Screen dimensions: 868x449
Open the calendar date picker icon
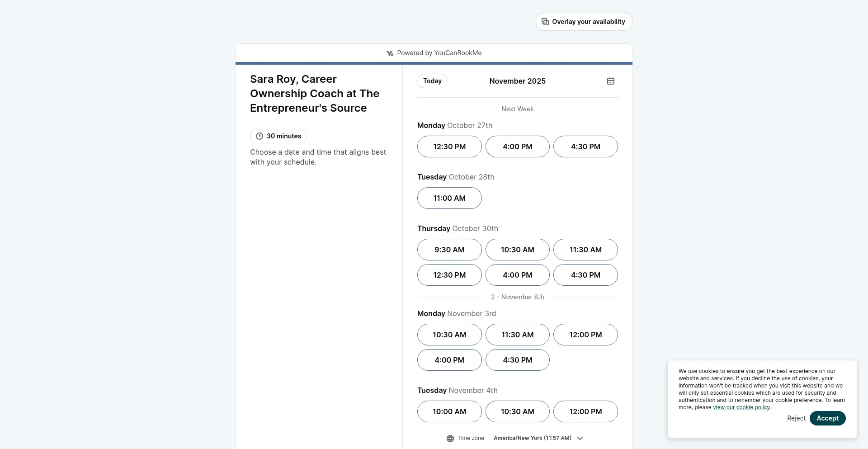coord(610,81)
